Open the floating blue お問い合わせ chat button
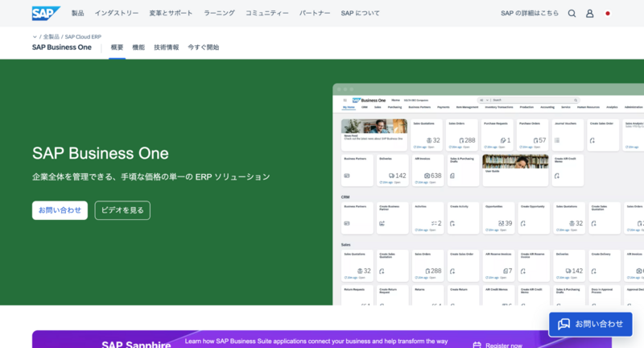The height and width of the screenshot is (348, 644). tap(591, 324)
